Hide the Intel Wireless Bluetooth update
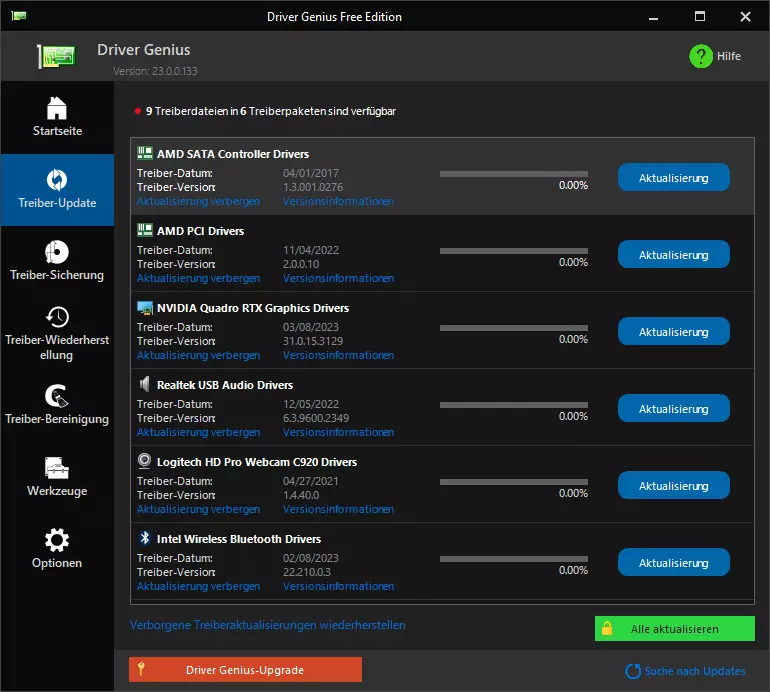Viewport: 770px width, 692px height. coord(198,586)
